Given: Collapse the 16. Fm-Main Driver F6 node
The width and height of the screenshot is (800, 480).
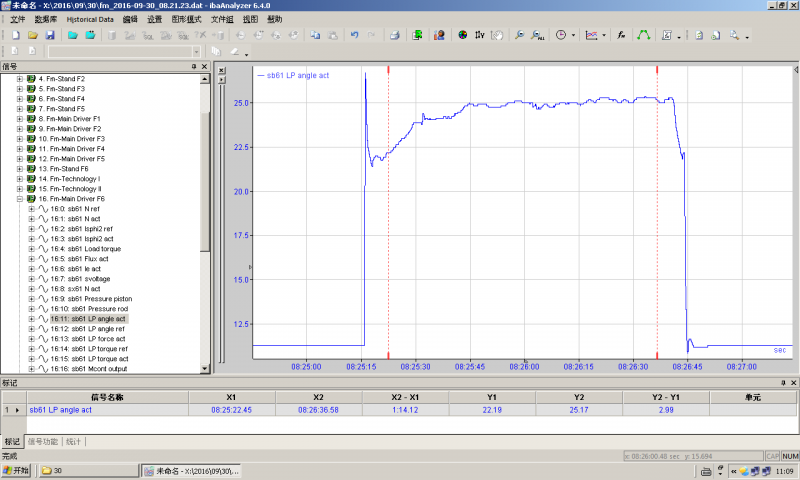Looking at the screenshot, I should click(19, 199).
